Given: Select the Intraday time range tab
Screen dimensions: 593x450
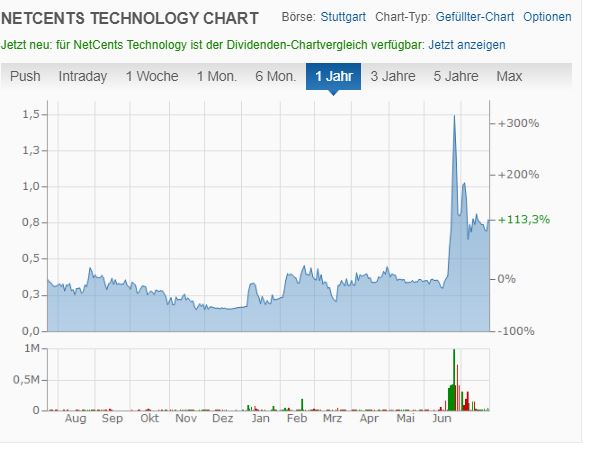Looking at the screenshot, I should [82, 76].
